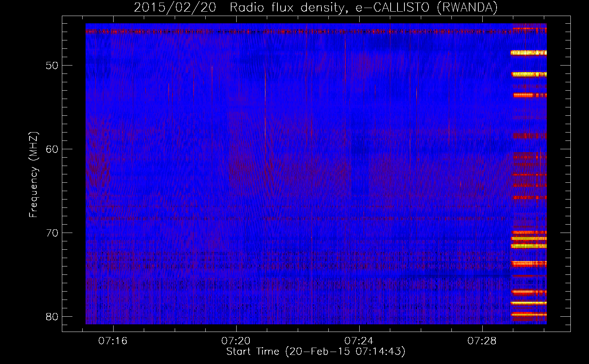Click the 07:20 time tick label
Screen dimensions: 589x364
point(236,341)
